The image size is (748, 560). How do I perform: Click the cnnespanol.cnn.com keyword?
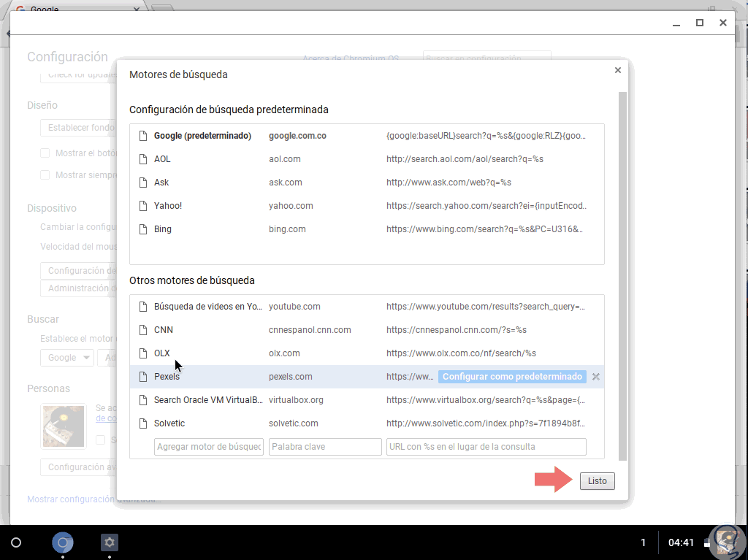pos(310,330)
